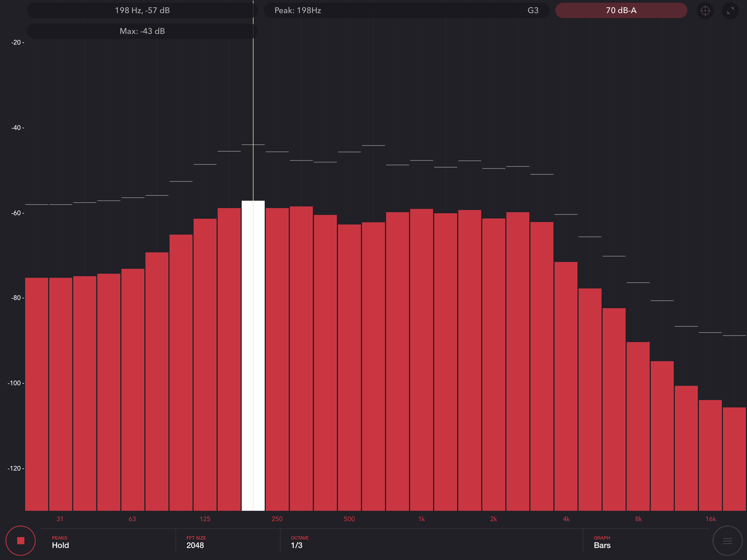Select the bar above the 1k label

tap(421, 360)
